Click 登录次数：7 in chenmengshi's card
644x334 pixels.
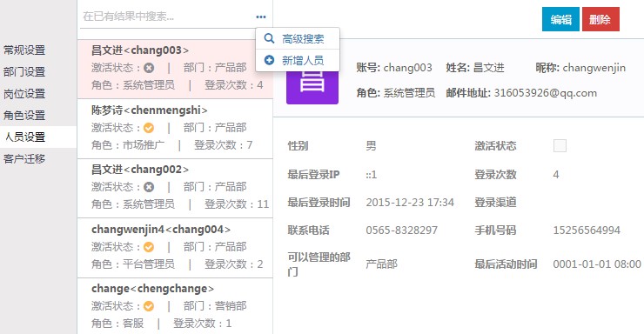pyautogui.click(x=224, y=145)
